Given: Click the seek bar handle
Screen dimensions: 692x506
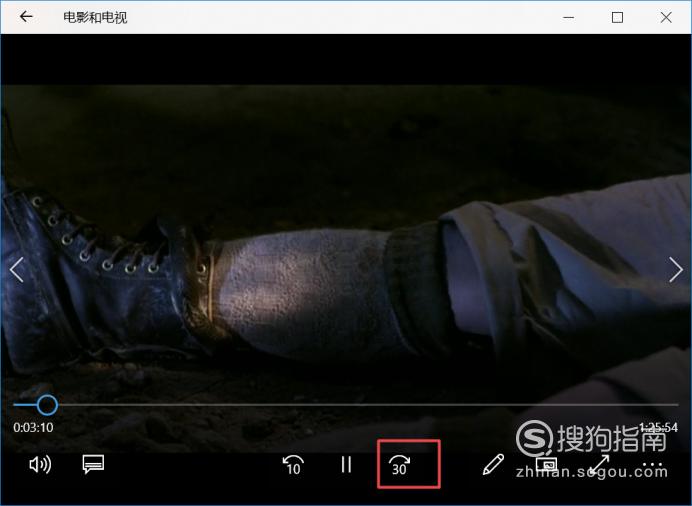Looking at the screenshot, I should (47, 405).
